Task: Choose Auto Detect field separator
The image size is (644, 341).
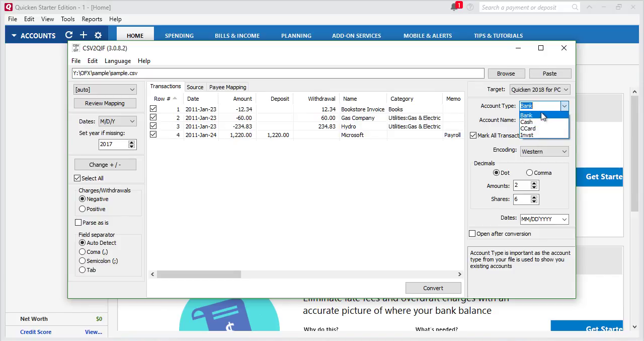Action: pos(82,242)
